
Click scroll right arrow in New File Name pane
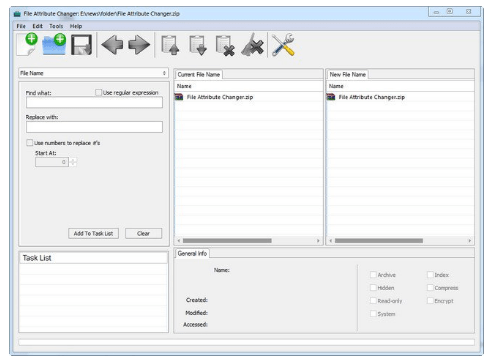[x=470, y=241]
